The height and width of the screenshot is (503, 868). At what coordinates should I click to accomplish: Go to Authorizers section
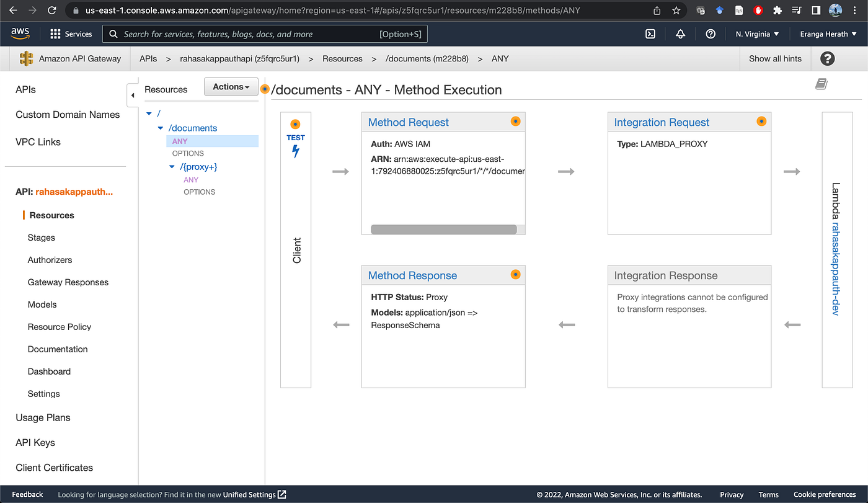pos(50,260)
